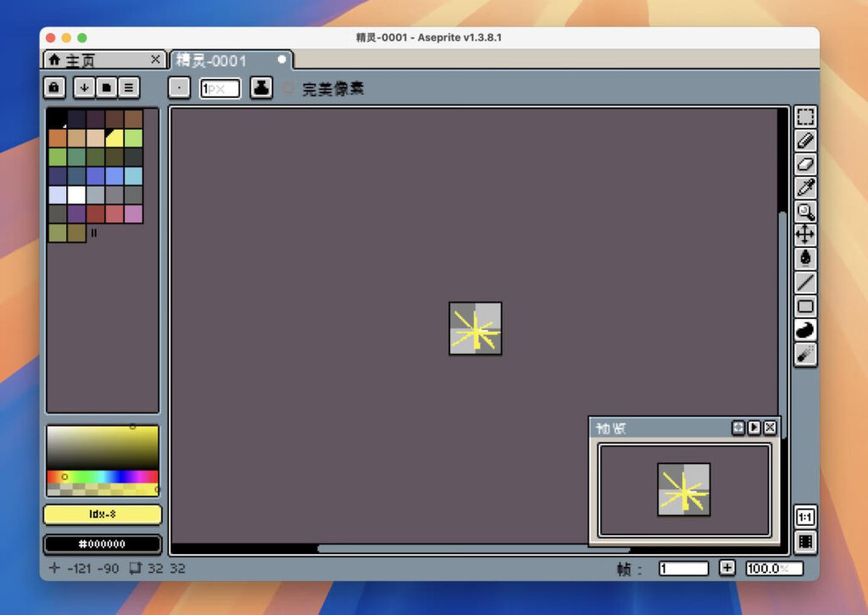Increase frame count with plus button
This screenshot has height=615, width=868.
727,568
